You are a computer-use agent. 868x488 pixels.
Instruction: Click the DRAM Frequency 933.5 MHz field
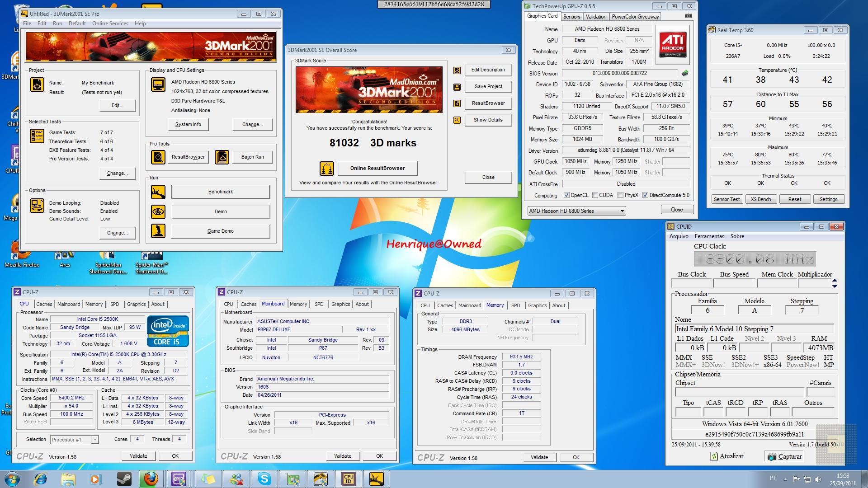(x=521, y=357)
